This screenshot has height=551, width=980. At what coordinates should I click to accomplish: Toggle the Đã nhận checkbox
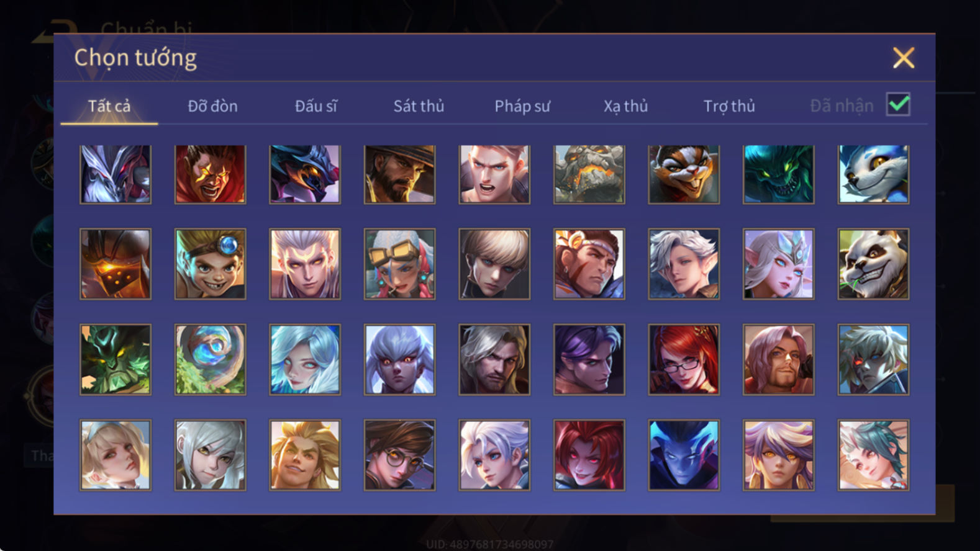click(898, 104)
